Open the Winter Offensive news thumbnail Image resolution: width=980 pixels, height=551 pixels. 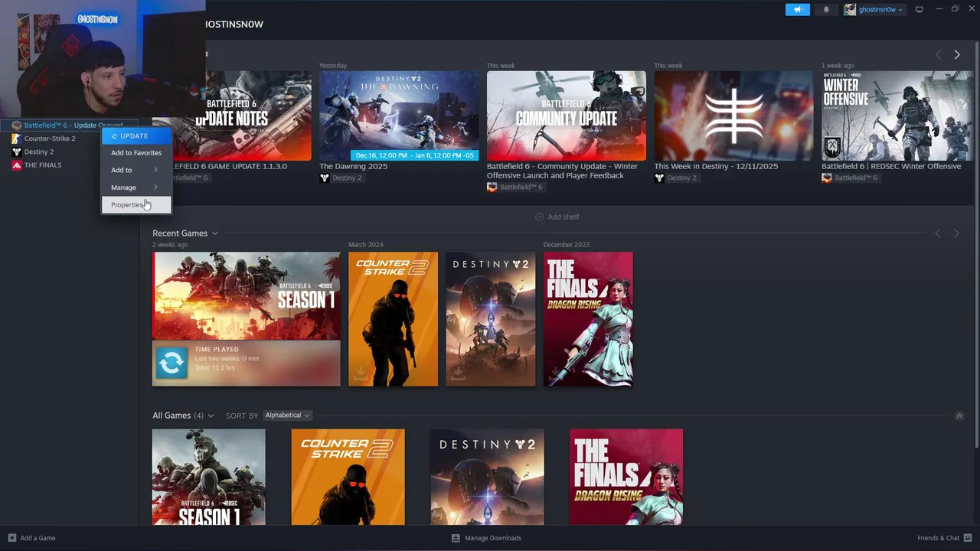coord(897,116)
